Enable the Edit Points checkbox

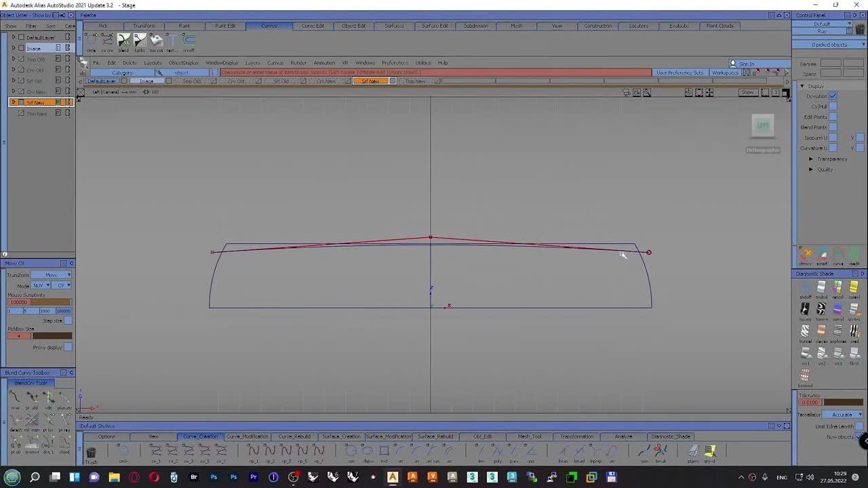(x=833, y=117)
